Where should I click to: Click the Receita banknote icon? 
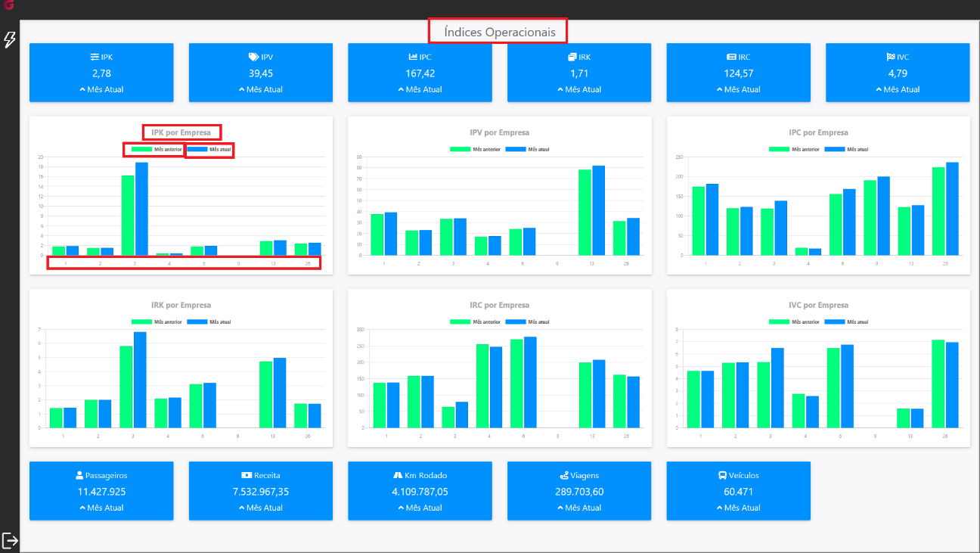pyautogui.click(x=247, y=475)
